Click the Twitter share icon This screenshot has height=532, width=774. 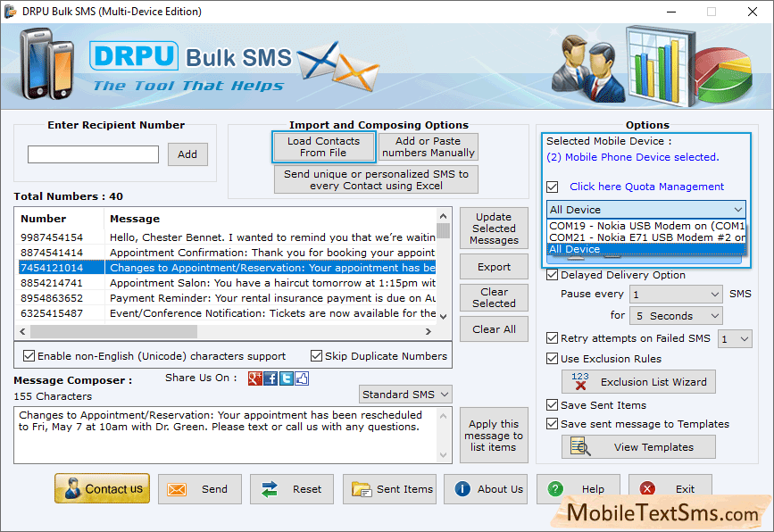287,378
